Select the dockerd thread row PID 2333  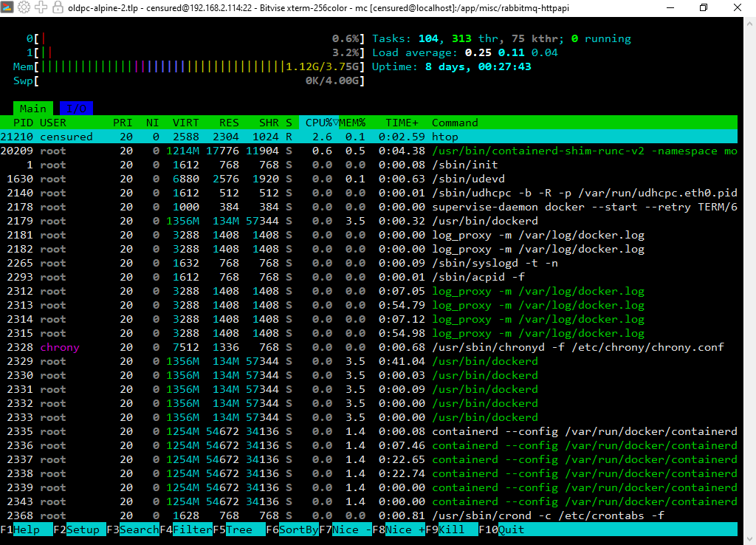coord(369,417)
